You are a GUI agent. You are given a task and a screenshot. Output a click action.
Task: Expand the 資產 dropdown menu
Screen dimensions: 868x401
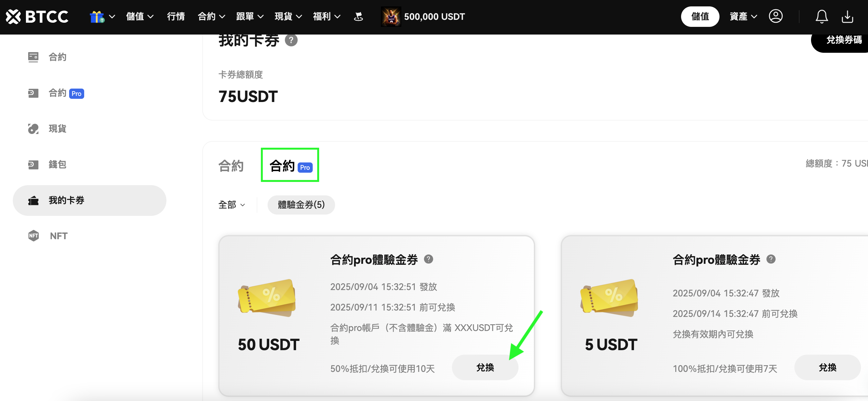pos(743,17)
